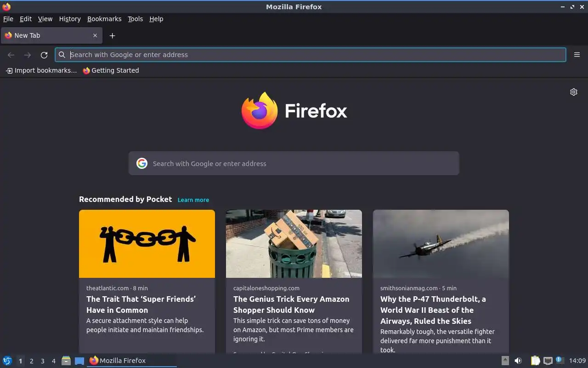Open the Firefox application hamburger menu
The height and width of the screenshot is (368, 588).
(577, 55)
